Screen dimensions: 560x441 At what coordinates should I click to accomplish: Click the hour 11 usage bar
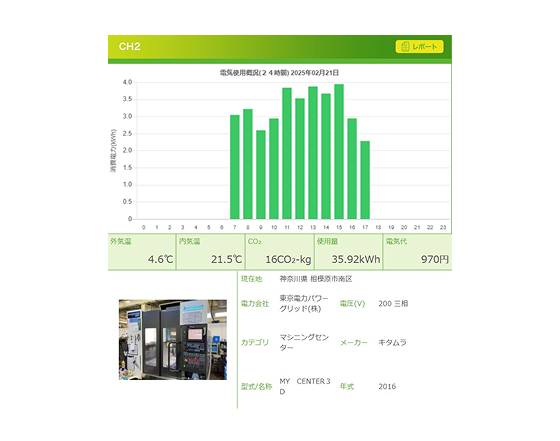(287, 153)
